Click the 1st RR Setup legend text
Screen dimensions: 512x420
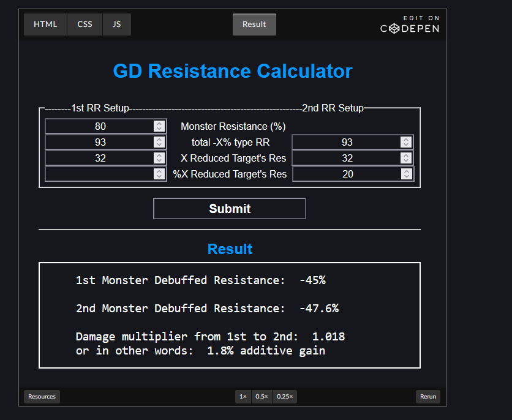click(x=100, y=108)
